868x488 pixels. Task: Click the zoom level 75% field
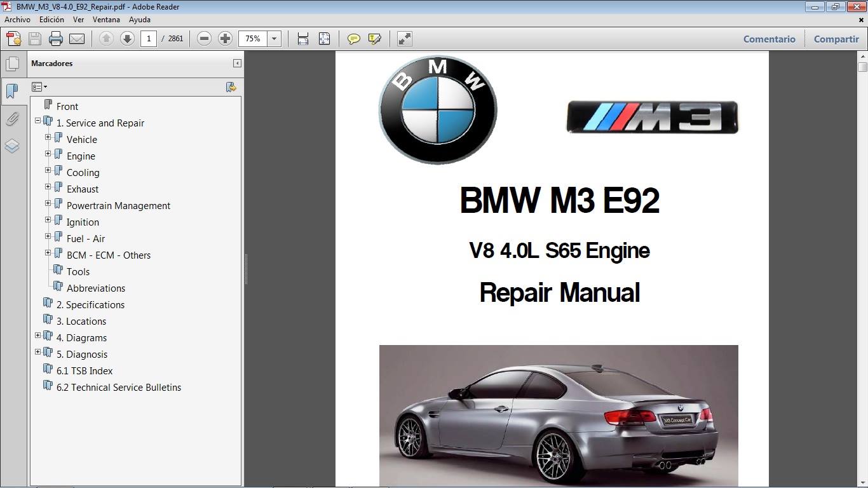click(x=253, y=39)
